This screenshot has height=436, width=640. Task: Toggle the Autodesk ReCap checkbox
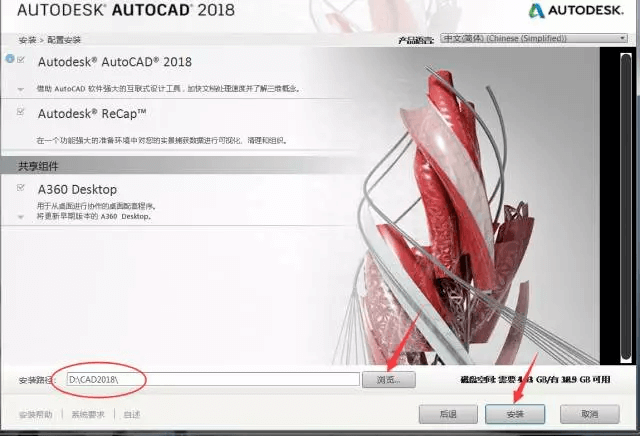(x=20, y=111)
